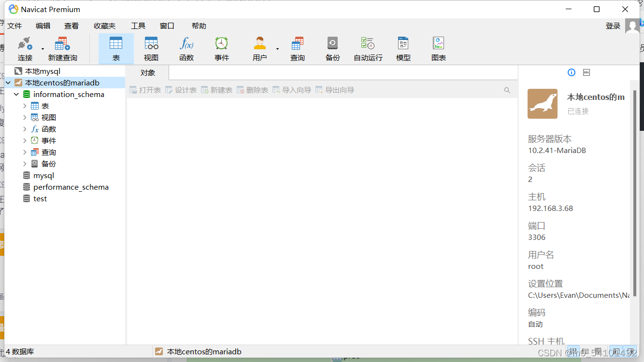Viewport: 644px width, 362px height.
Task: Select the 表 tables toolbar button
Action: click(x=116, y=49)
